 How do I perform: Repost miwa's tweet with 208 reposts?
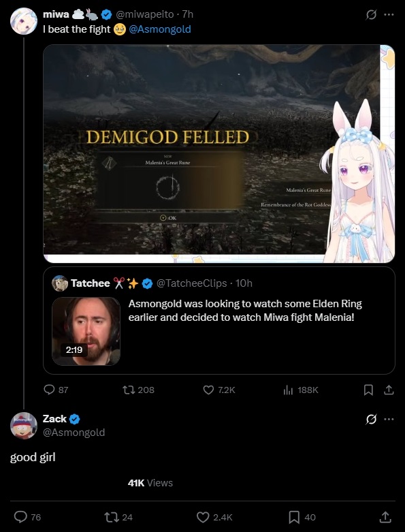click(138, 390)
